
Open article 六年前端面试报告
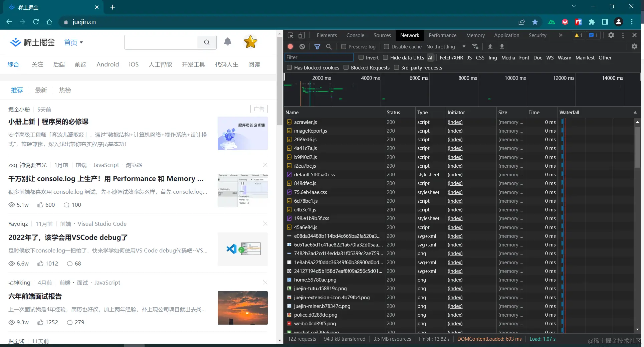[35, 296]
